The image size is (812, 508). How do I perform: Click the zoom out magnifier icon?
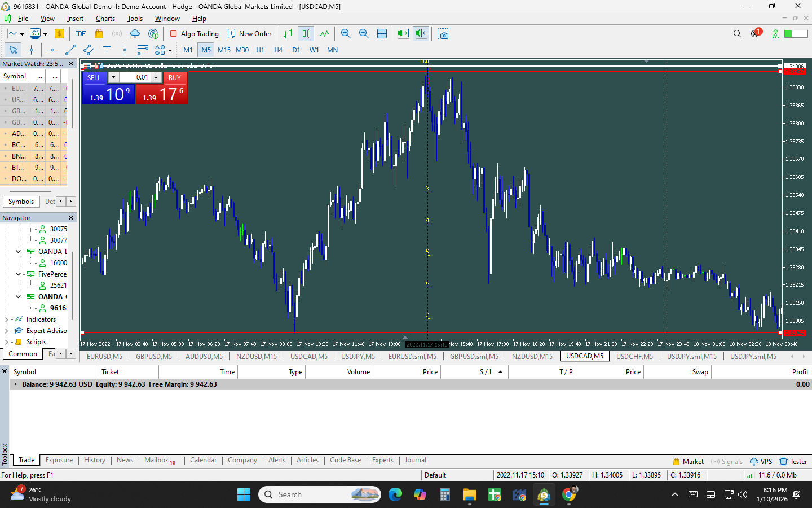pyautogui.click(x=364, y=34)
